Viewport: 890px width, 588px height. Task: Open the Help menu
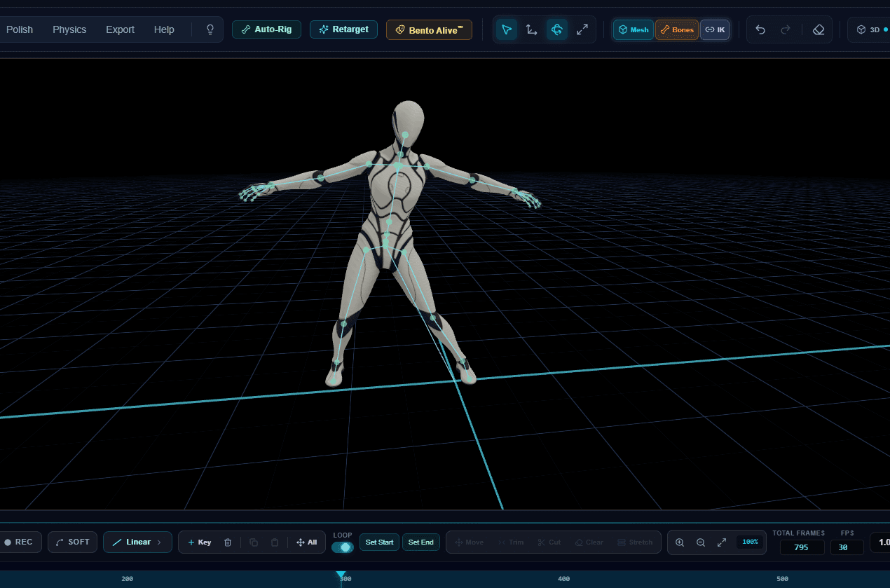(164, 29)
